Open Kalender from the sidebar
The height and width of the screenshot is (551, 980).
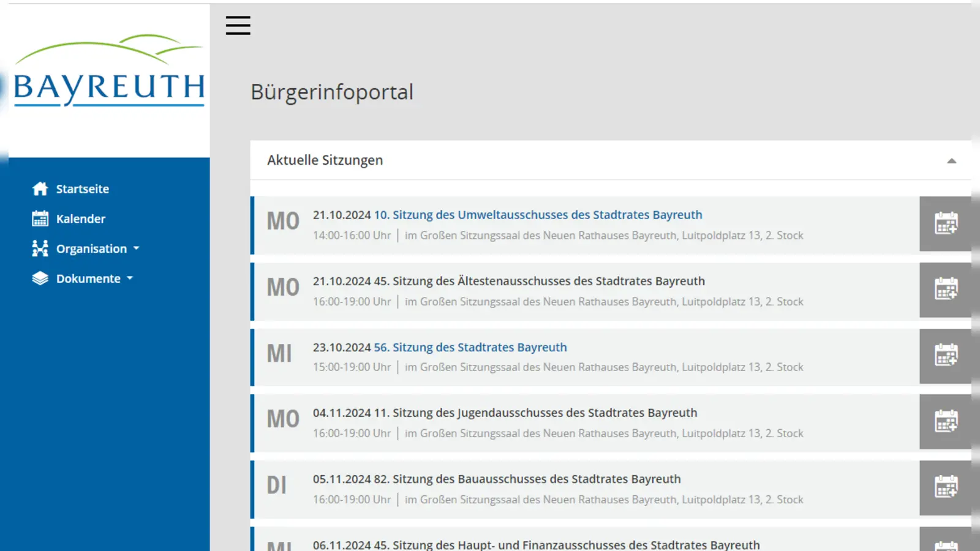pyautogui.click(x=80, y=219)
